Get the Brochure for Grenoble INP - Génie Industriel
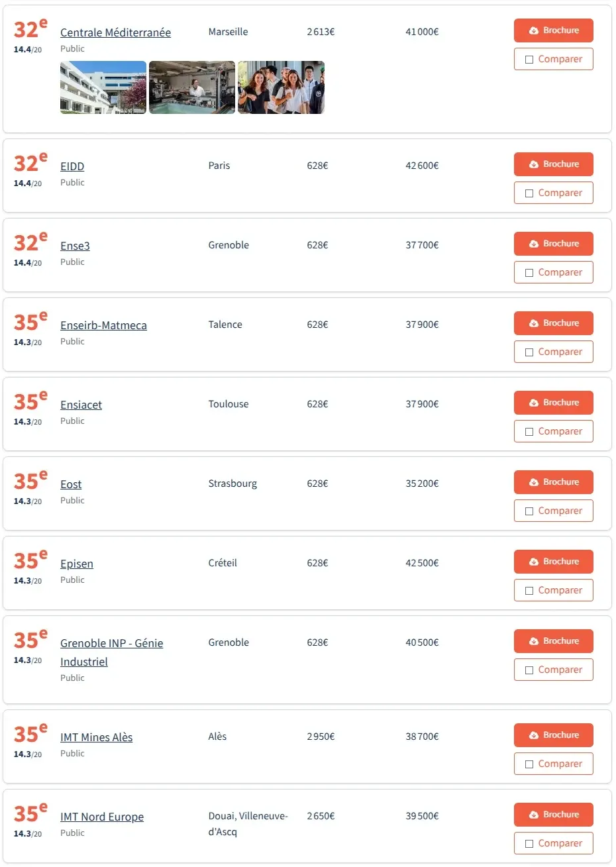This screenshot has width=616, height=867. (553, 641)
